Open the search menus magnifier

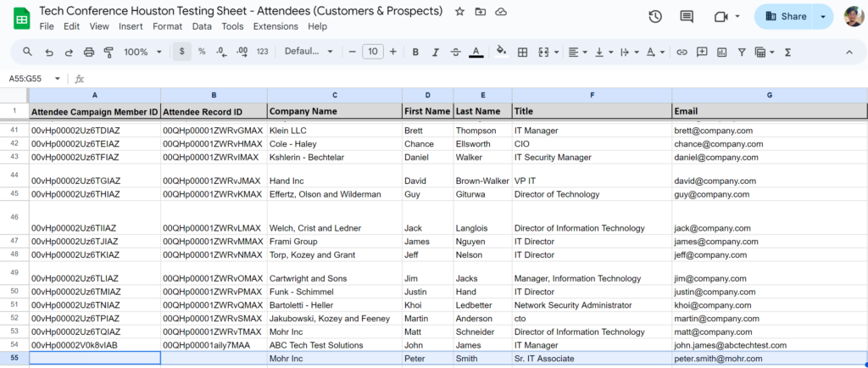coord(27,52)
